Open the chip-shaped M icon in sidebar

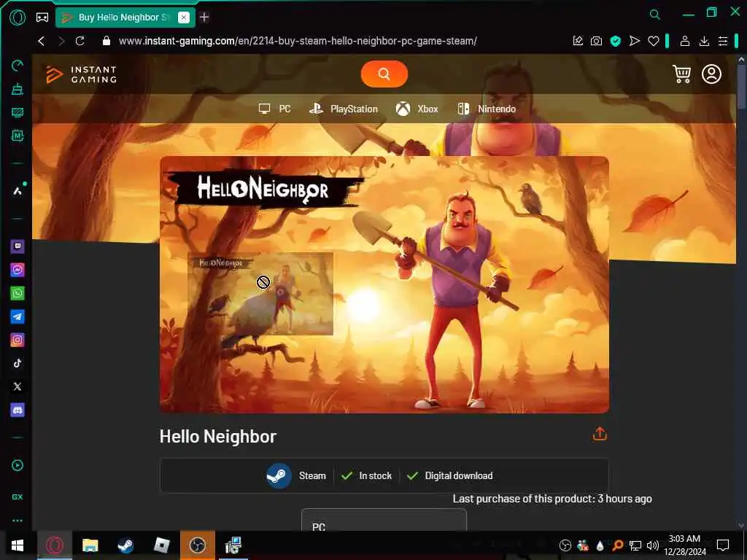pos(18,136)
